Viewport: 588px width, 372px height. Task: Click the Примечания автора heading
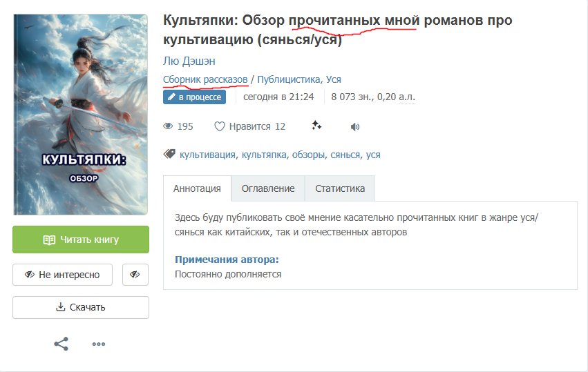click(x=227, y=260)
